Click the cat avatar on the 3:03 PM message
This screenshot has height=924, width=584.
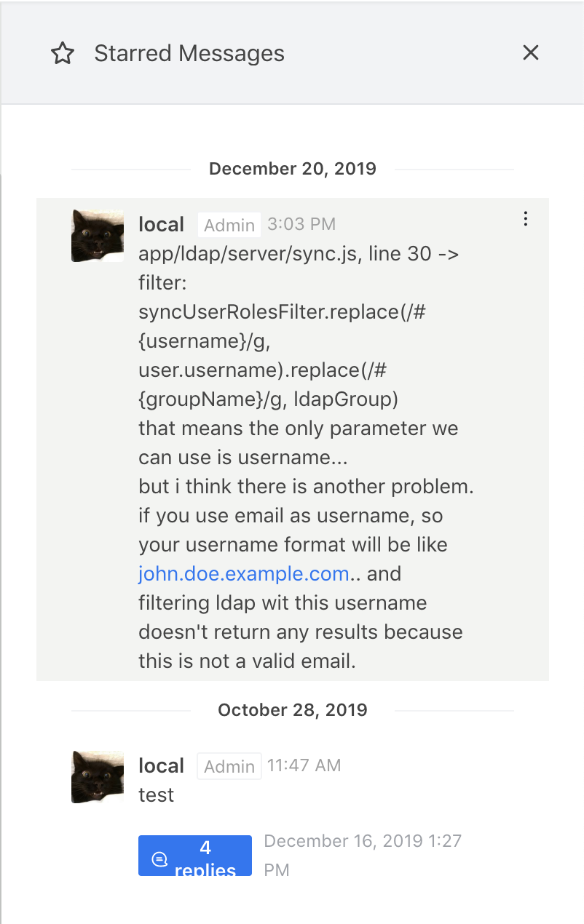pos(98,236)
